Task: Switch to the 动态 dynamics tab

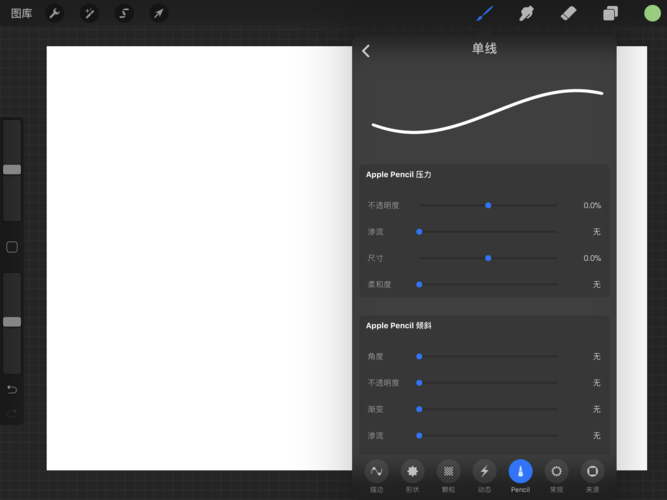Action: pyautogui.click(x=485, y=477)
